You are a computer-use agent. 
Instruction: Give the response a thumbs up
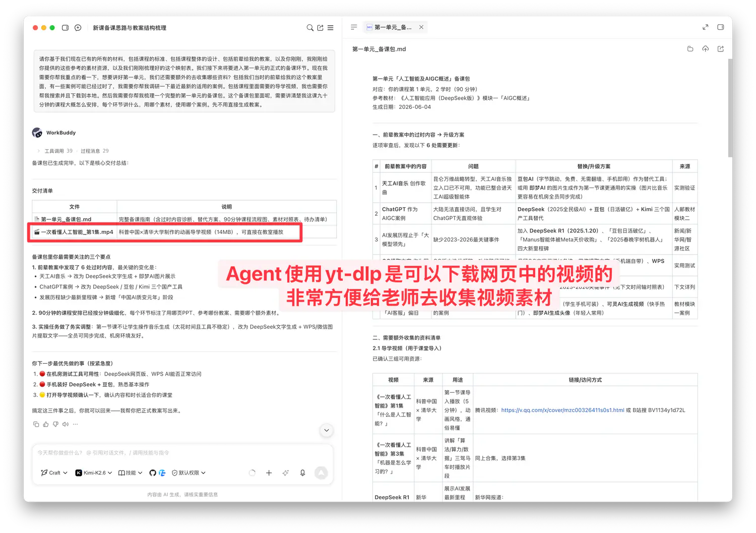[x=46, y=424]
